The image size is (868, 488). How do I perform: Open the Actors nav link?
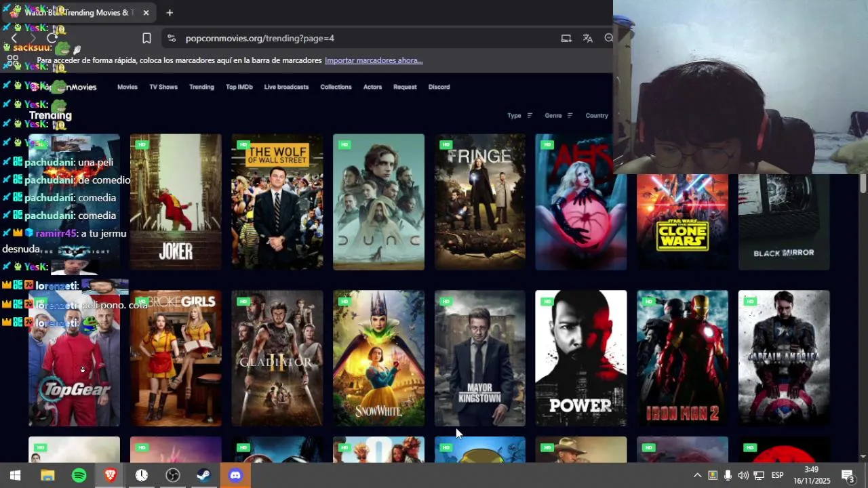click(x=372, y=87)
